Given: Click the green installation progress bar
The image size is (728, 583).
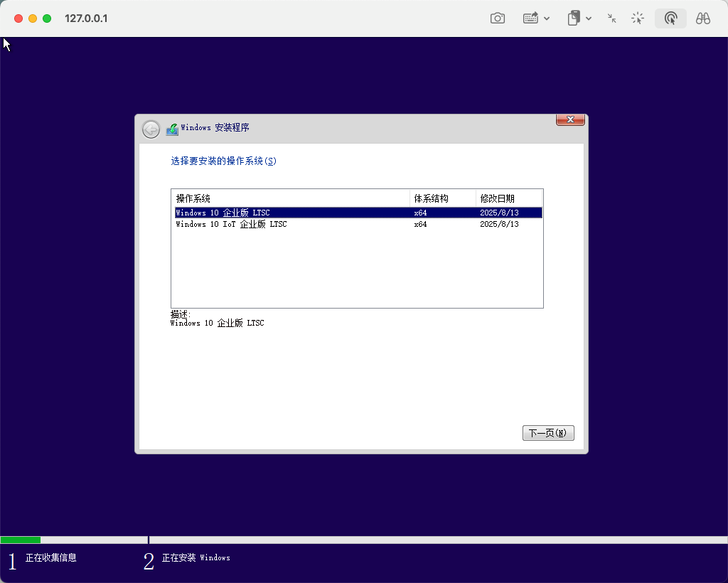Looking at the screenshot, I should 21,540.
